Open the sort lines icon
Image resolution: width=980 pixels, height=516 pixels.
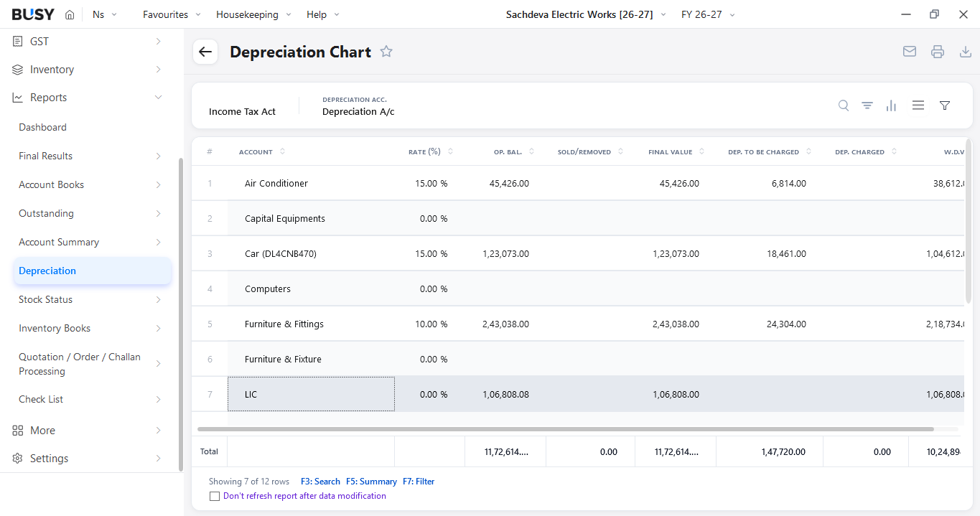pos(867,105)
